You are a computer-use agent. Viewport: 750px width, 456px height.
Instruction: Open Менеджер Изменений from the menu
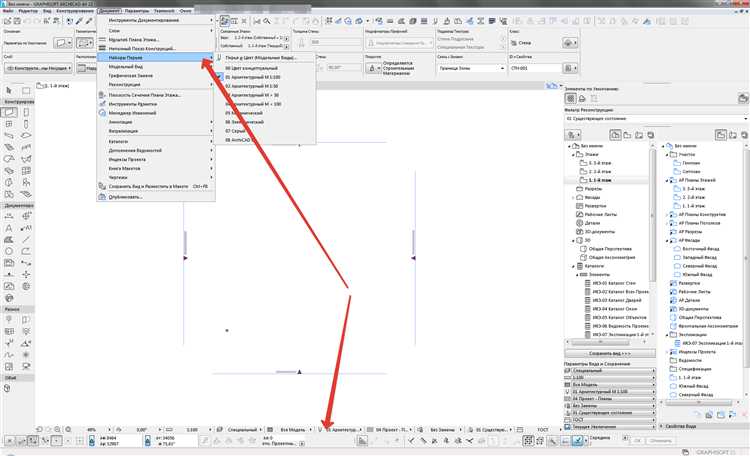(x=132, y=113)
